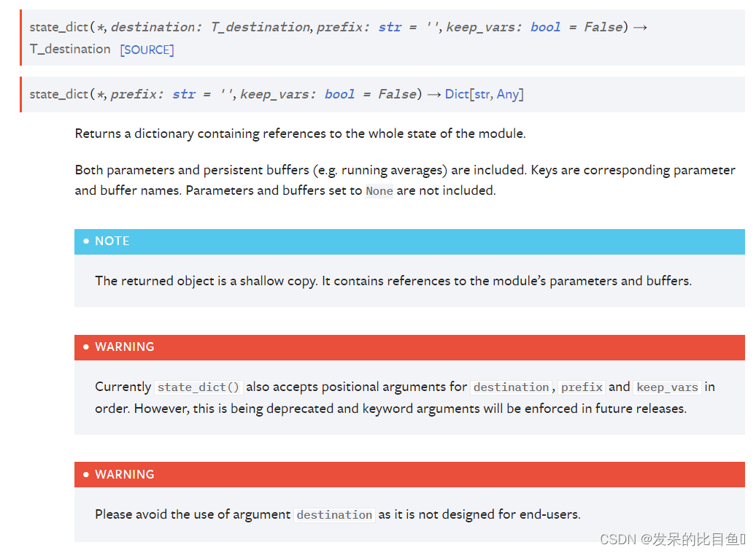Click the first red WARNING banner

[x=409, y=347]
